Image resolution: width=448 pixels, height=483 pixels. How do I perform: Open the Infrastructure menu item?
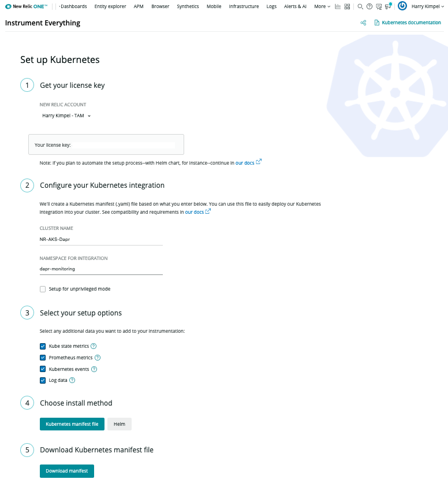point(244,6)
